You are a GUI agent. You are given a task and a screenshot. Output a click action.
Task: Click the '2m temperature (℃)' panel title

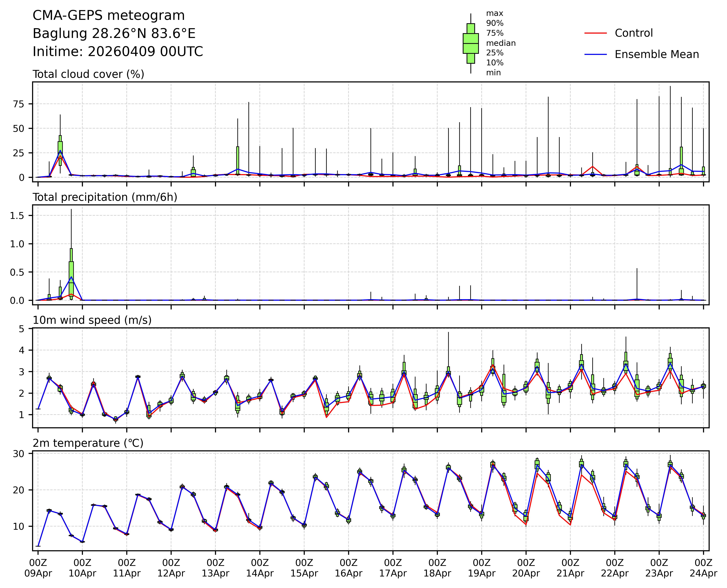tap(88, 443)
